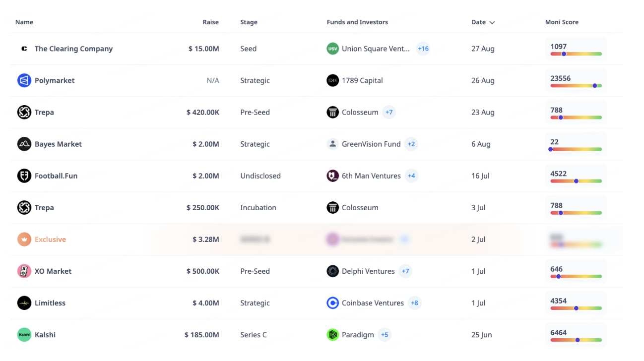Click the Exclusive locked row name
The image size is (644, 361).
[x=50, y=240]
